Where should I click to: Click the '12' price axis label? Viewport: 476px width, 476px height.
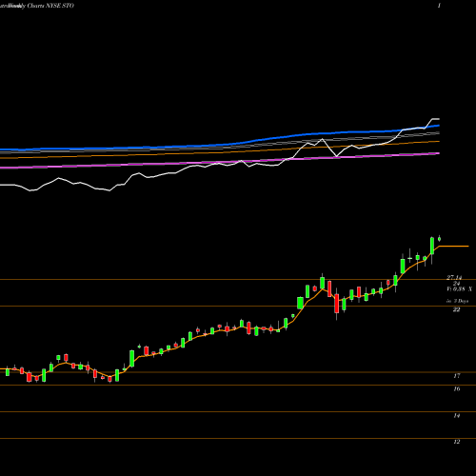coord(457,442)
